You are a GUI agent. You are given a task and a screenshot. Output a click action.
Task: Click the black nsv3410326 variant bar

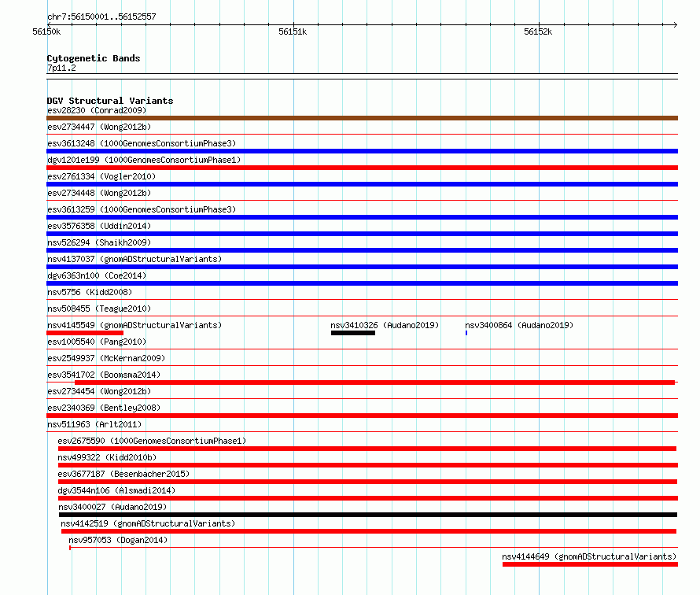[x=353, y=333]
